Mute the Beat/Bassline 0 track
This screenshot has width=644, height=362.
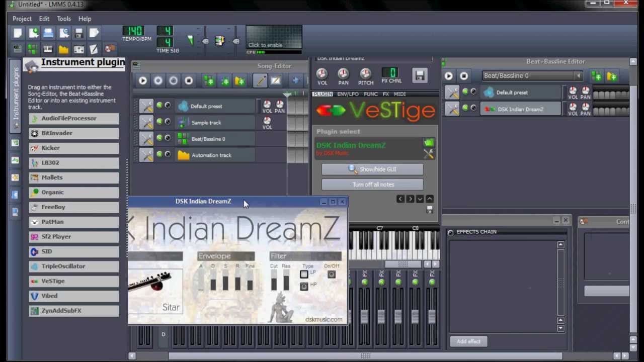[x=159, y=138]
